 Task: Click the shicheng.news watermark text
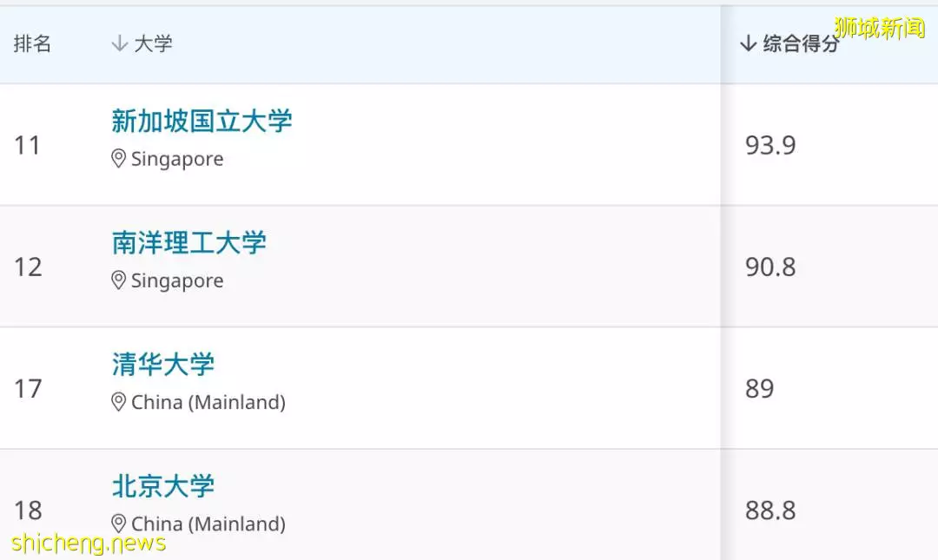[x=89, y=544]
